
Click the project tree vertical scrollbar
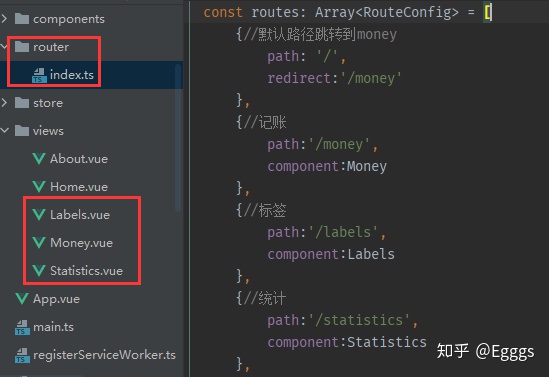pyautogui.click(x=178, y=138)
